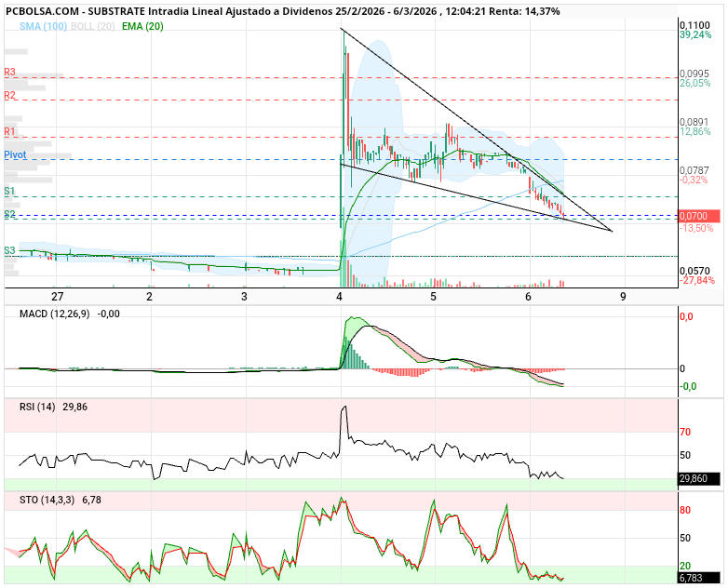Viewport: 728px width, 588px height.
Task: Select date 4 on the time axis
Action: [x=341, y=296]
